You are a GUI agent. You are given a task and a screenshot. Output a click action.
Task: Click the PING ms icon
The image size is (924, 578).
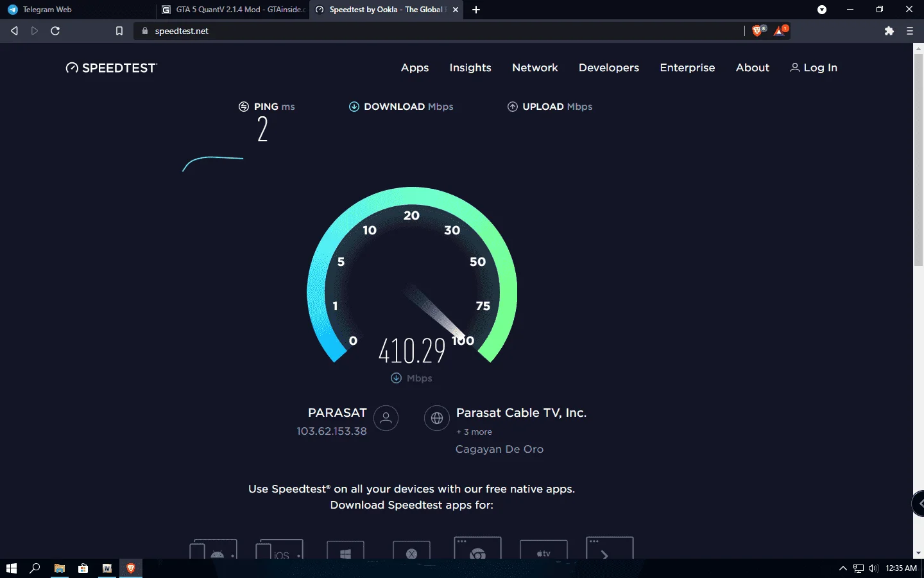244,107
